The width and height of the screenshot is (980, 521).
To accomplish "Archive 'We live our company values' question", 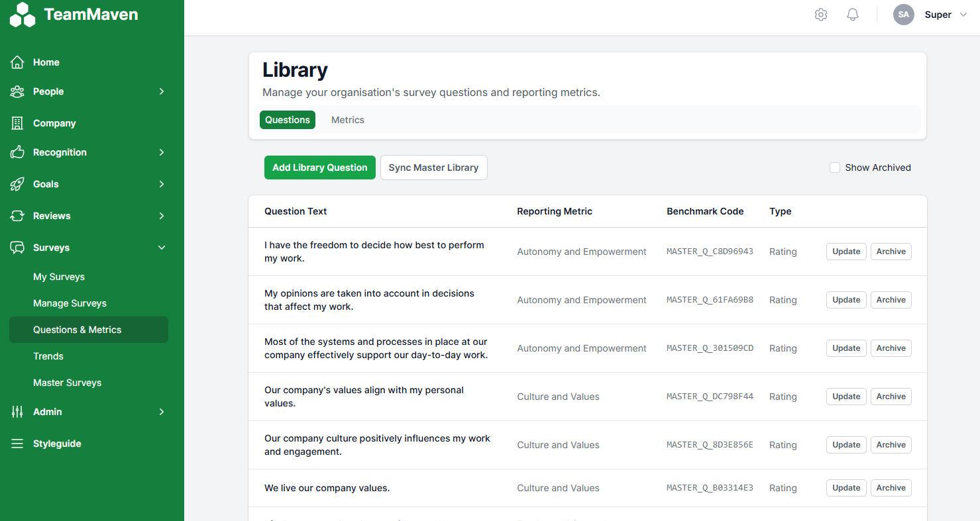I will tap(891, 488).
